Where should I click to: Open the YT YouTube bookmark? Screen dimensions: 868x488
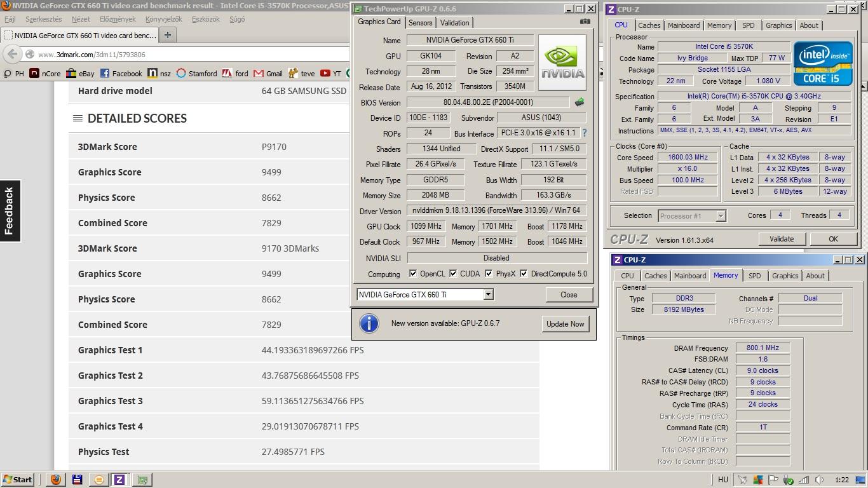click(331, 74)
